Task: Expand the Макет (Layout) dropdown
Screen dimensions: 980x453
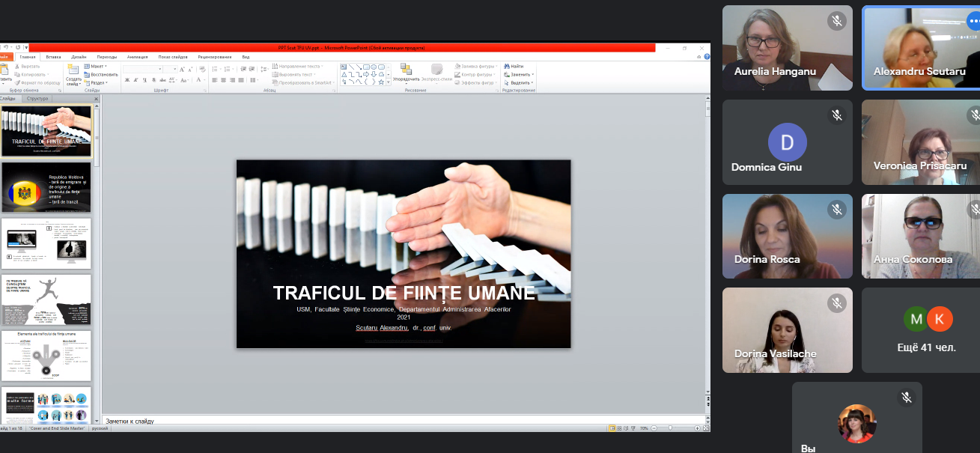Action: [x=99, y=66]
